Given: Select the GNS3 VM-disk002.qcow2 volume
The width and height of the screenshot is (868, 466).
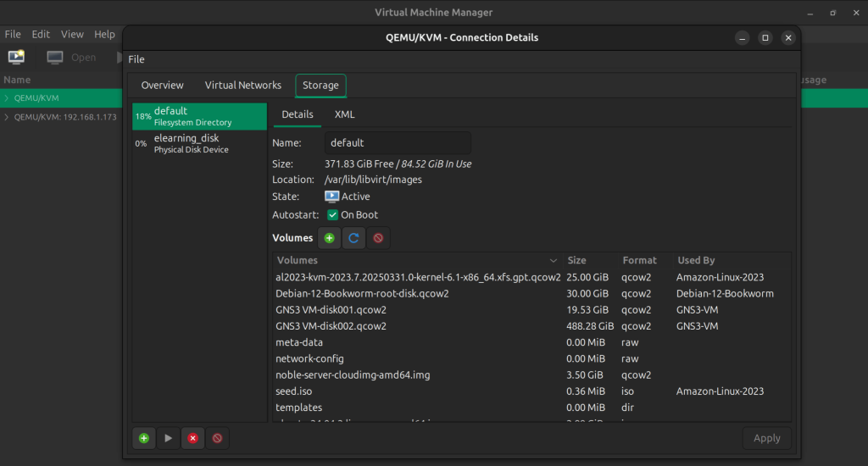Looking at the screenshot, I should (x=531, y=326).
